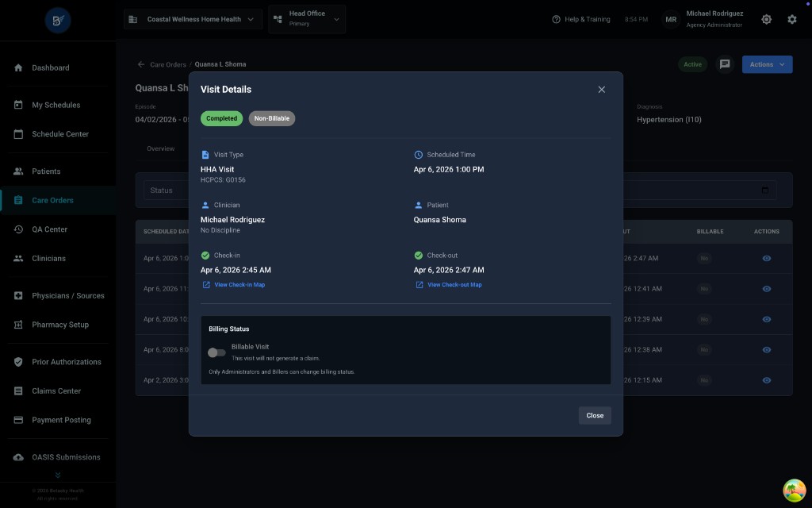Click the Check-in green checkmark icon

[205, 255]
